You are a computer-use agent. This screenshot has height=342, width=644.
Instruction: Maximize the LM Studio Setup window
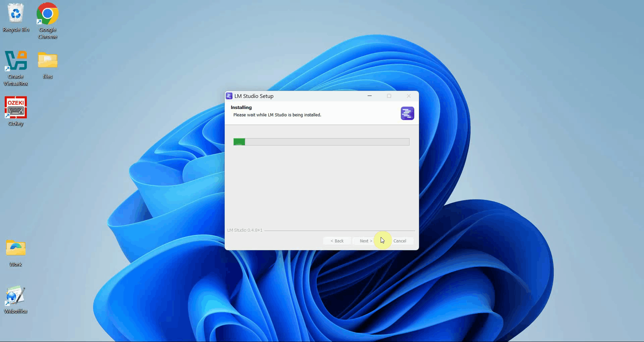click(x=389, y=96)
